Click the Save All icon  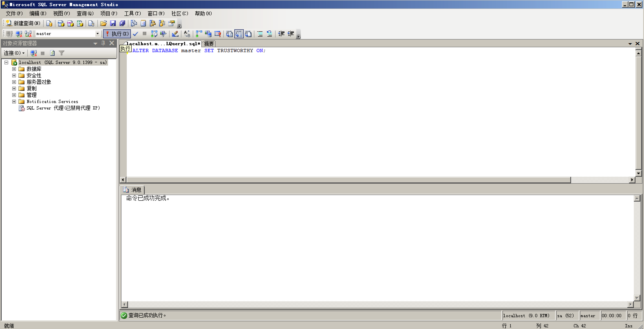pyautogui.click(x=122, y=23)
